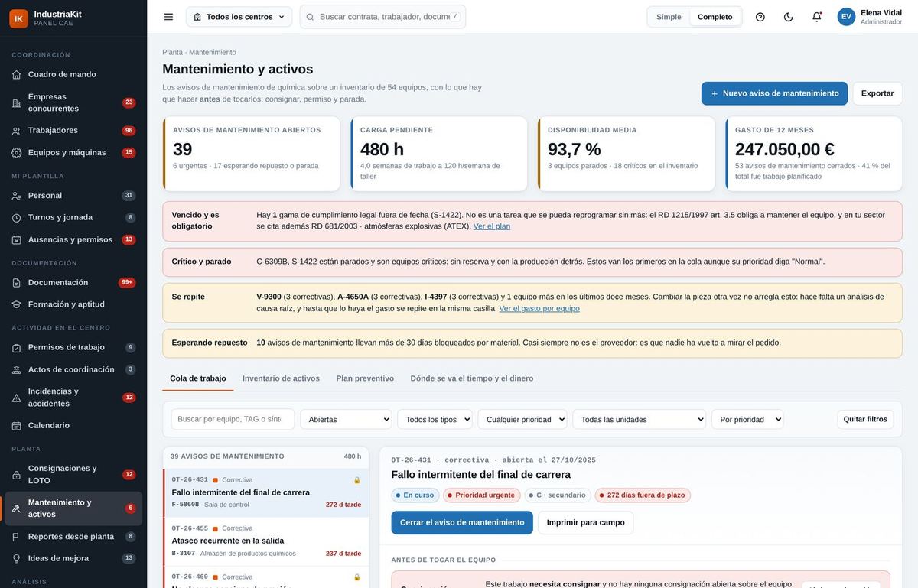This screenshot has height=588, width=918.
Task: Click the IndustriaKit IK logo
Action: (x=18, y=18)
